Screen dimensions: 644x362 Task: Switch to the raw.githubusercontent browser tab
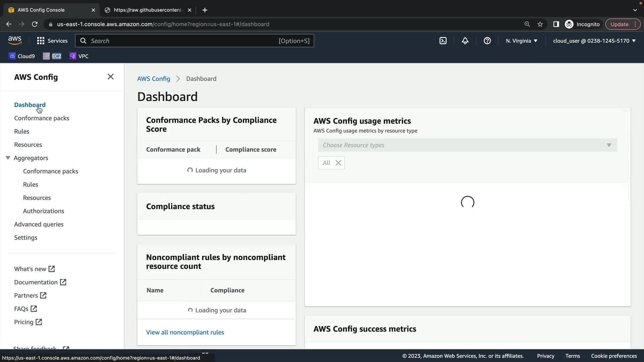(148, 10)
